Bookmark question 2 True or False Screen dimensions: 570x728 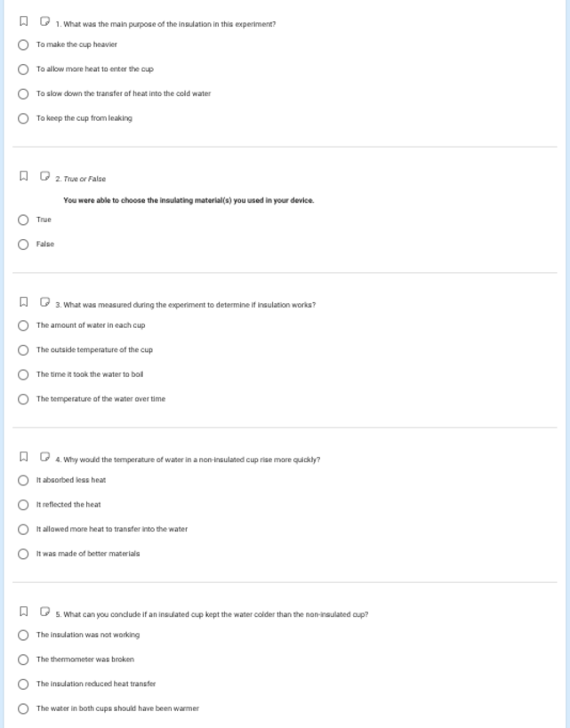coord(23,176)
